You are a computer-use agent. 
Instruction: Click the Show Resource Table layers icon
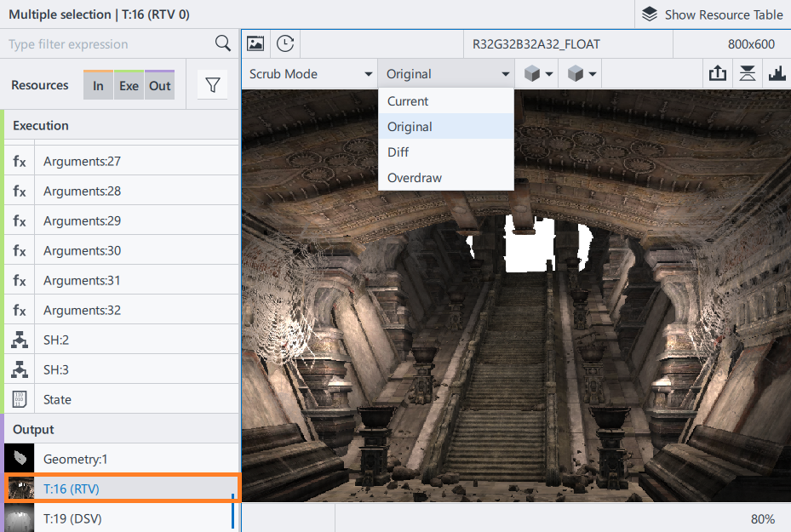650,14
